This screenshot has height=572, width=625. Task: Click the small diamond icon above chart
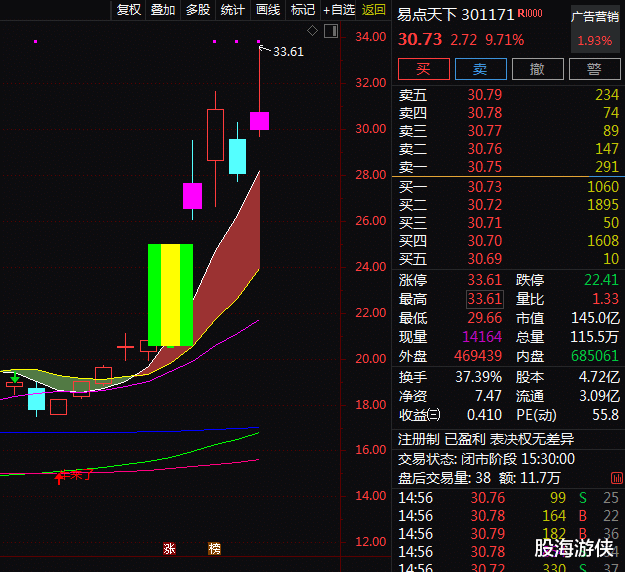312,31
